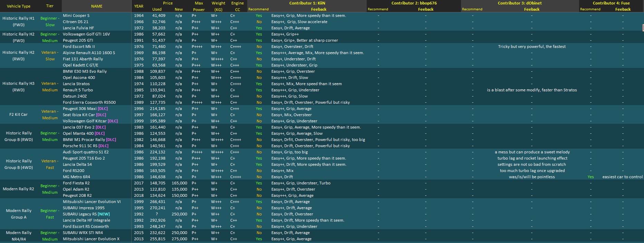Image resolution: width=644 pixels, height=243 pixels.
Task: Click Peugeot 306 Maxi [DLC] cell
Action: pyautogui.click(x=97, y=109)
